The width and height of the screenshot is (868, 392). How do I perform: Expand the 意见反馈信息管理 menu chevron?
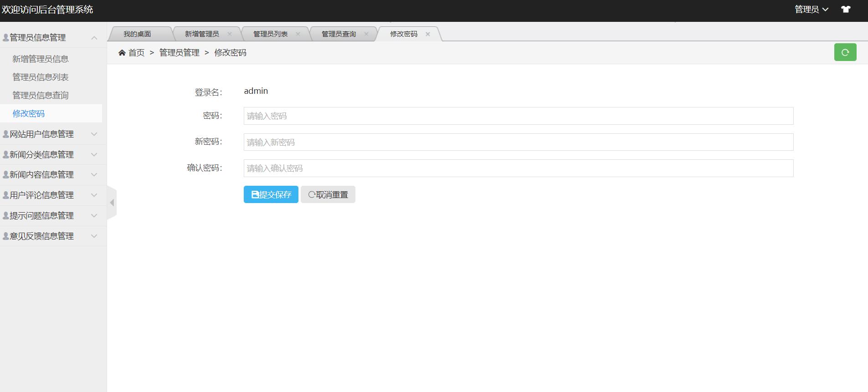pos(94,236)
